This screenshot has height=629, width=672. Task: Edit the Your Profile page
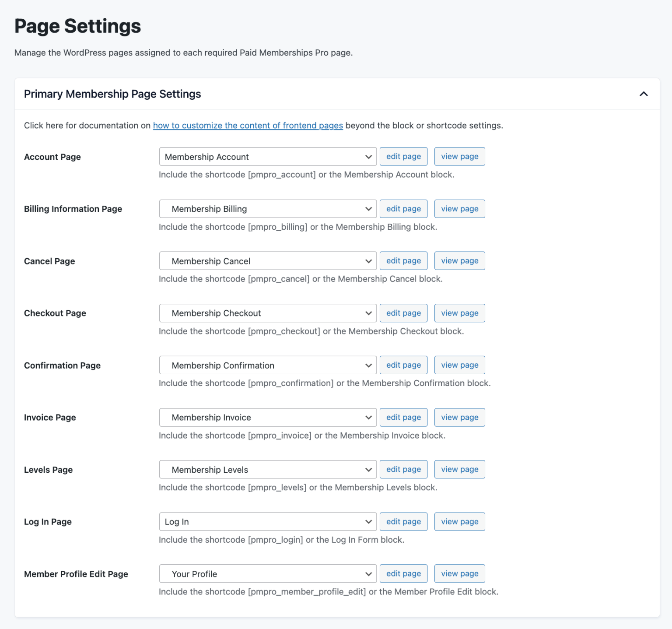(x=403, y=573)
